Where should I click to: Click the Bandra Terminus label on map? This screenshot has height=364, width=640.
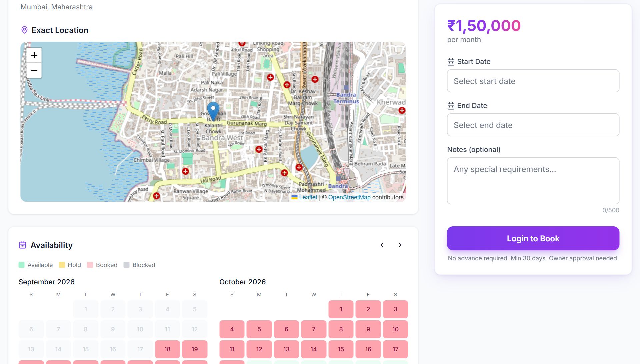pyautogui.click(x=346, y=98)
